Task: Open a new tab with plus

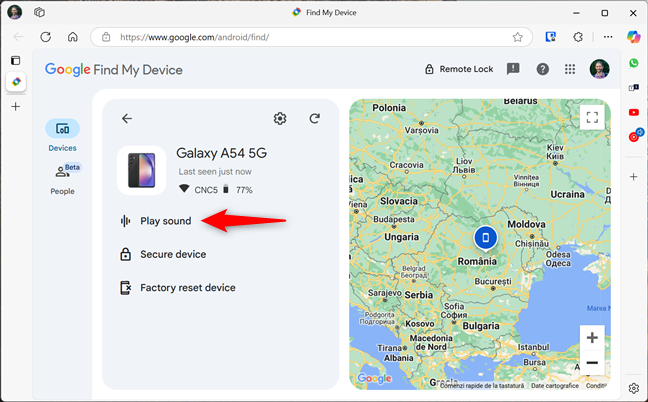Action: pos(16,107)
